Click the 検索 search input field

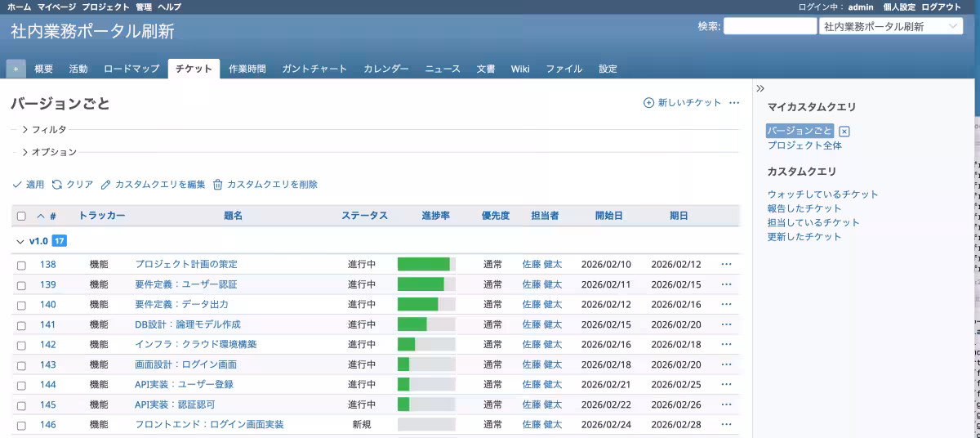769,27
